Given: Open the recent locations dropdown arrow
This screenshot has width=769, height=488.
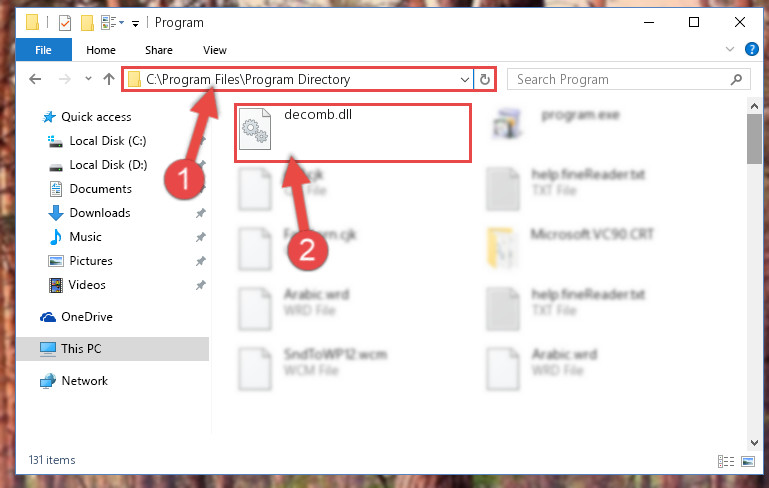Looking at the screenshot, I should click(x=88, y=78).
